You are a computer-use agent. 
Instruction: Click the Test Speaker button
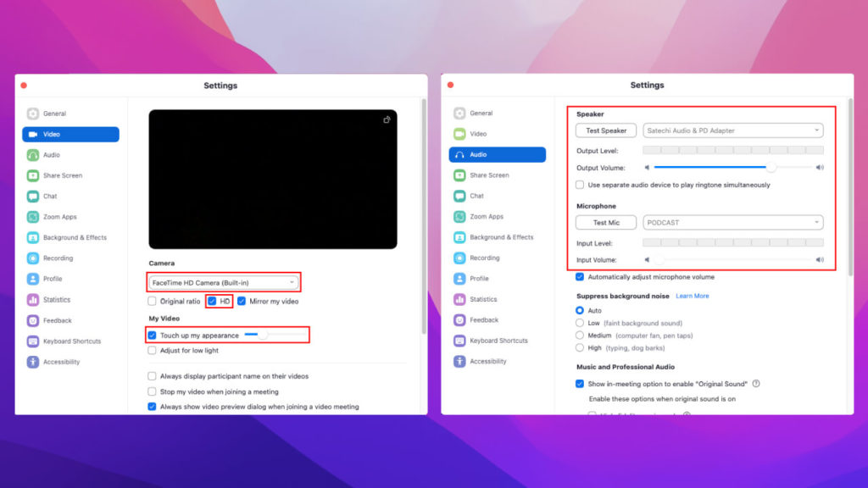[606, 130]
